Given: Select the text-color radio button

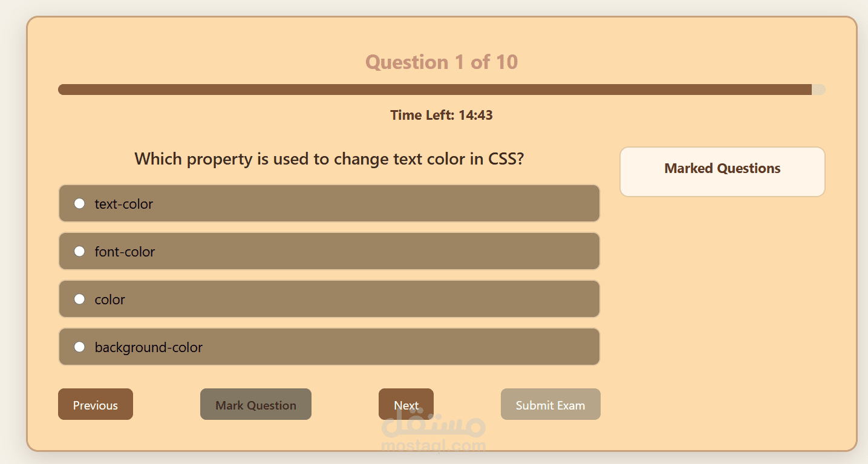Looking at the screenshot, I should [79, 204].
